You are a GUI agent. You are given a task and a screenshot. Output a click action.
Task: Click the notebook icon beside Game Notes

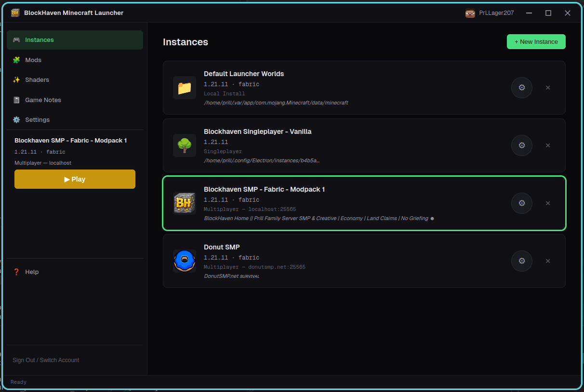16,100
